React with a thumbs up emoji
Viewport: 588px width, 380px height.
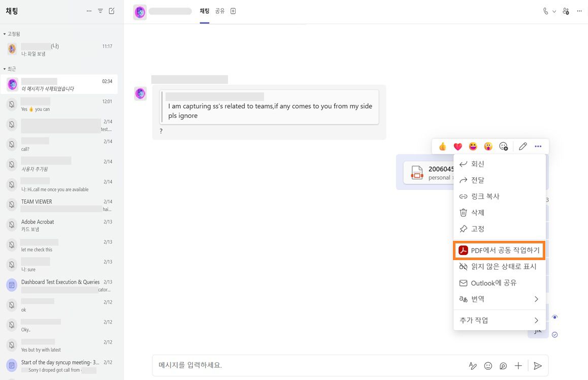click(x=442, y=146)
